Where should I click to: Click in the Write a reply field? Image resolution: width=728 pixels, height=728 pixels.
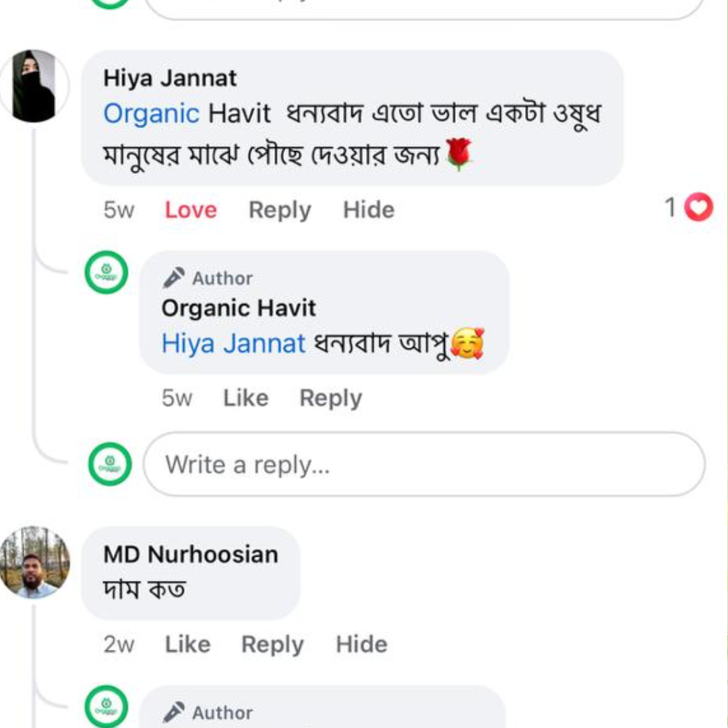tap(425, 464)
